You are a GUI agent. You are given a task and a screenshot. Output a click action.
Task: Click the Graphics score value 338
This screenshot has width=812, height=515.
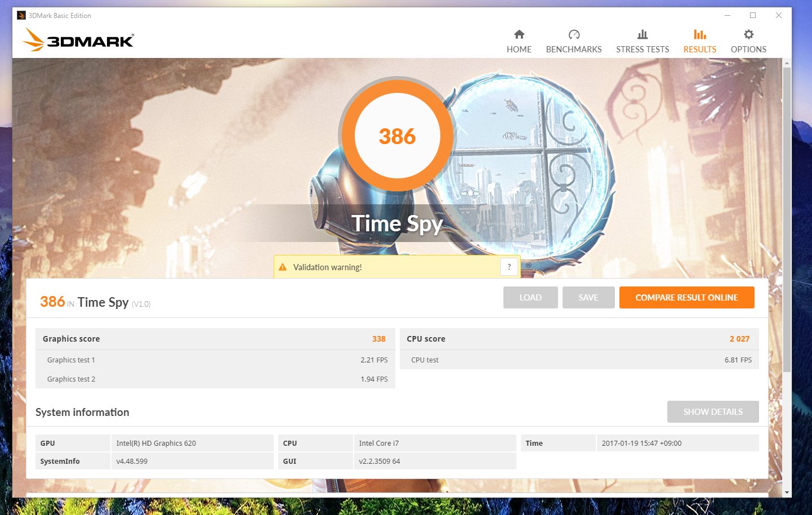378,339
